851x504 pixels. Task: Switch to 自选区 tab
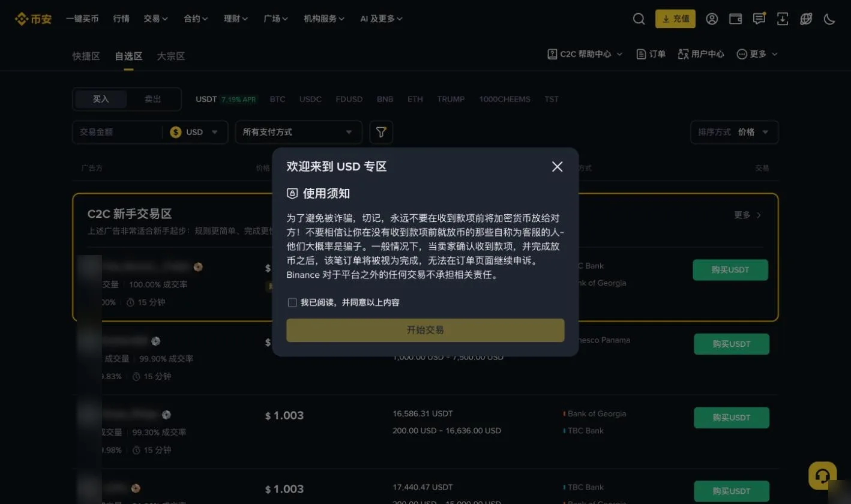128,56
